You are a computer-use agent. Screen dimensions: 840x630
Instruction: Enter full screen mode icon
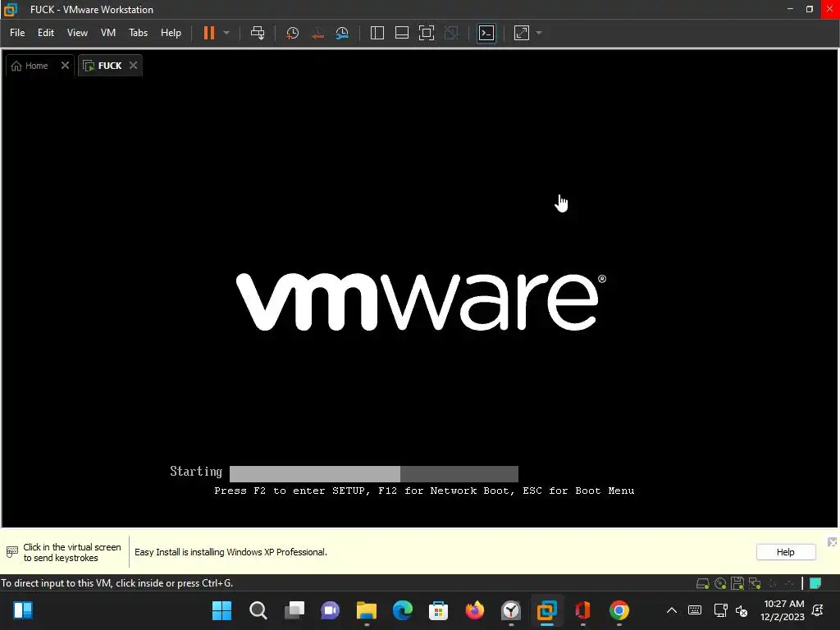click(x=427, y=33)
